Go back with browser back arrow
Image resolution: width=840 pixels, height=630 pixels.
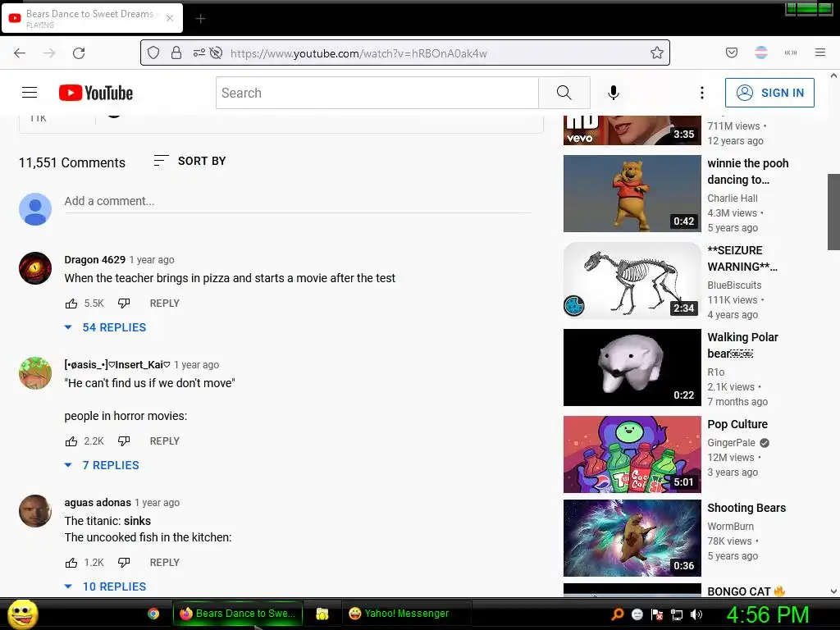pyautogui.click(x=20, y=53)
